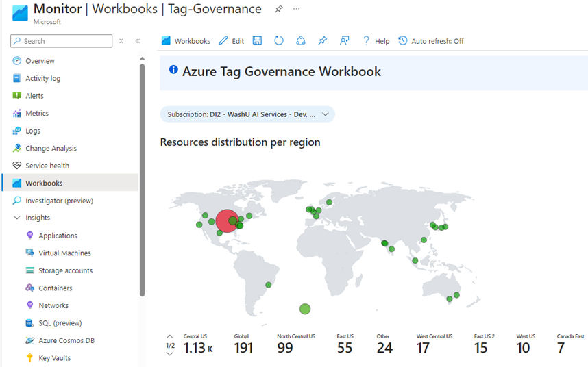Click the large red Central US map bubble

[x=227, y=221]
